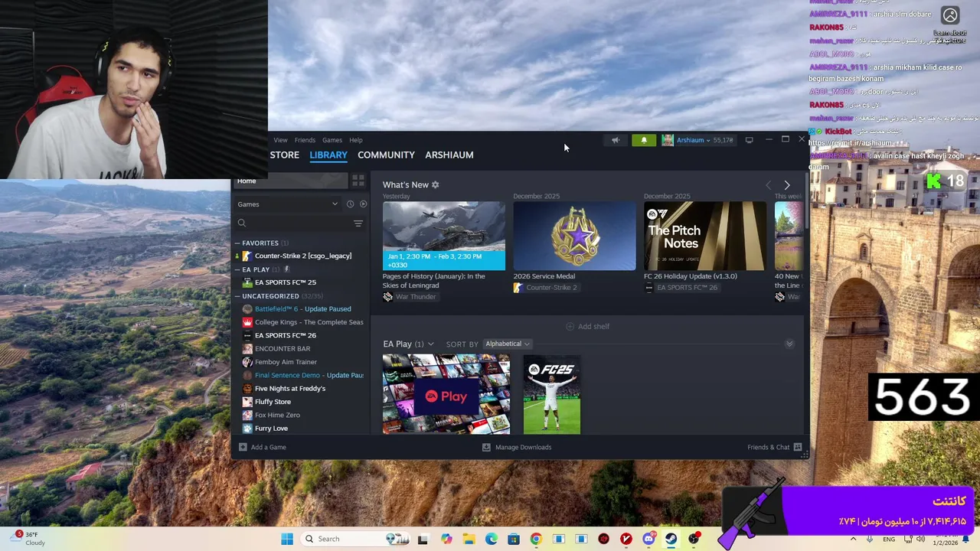This screenshot has height=551, width=980.
Task: Open the ARSHIAUM profile tab
Action: click(x=449, y=155)
